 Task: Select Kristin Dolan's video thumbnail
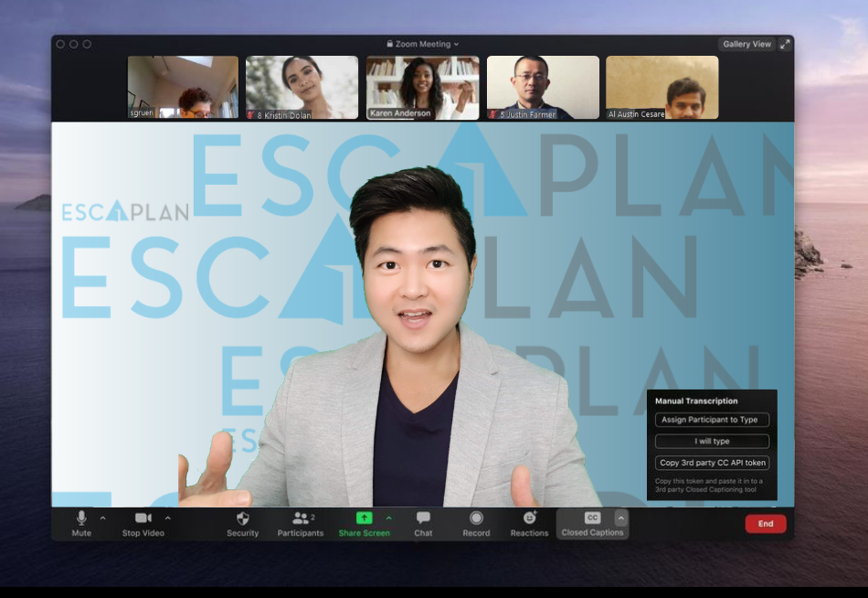[x=302, y=87]
